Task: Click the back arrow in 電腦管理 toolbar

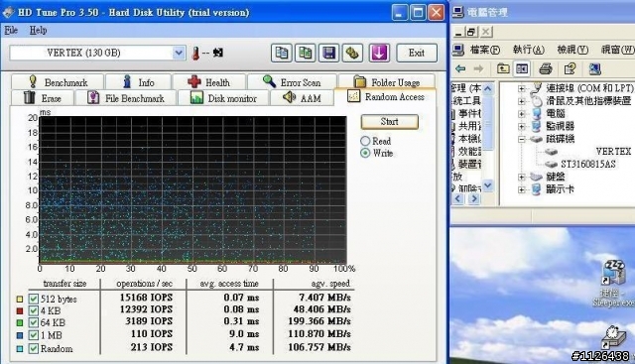Action: [x=460, y=68]
